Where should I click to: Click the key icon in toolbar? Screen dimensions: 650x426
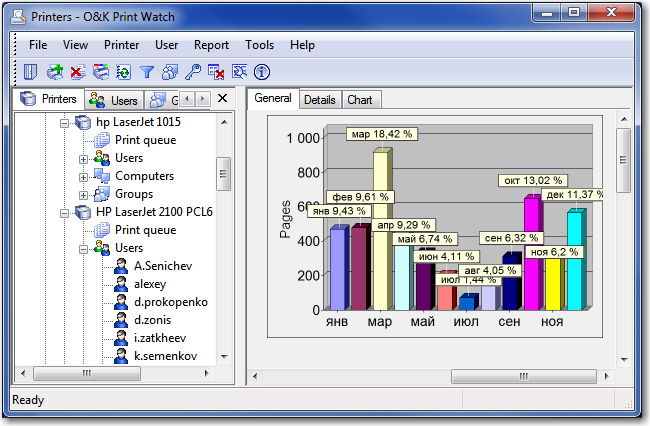pyautogui.click(x=193, y=72)
